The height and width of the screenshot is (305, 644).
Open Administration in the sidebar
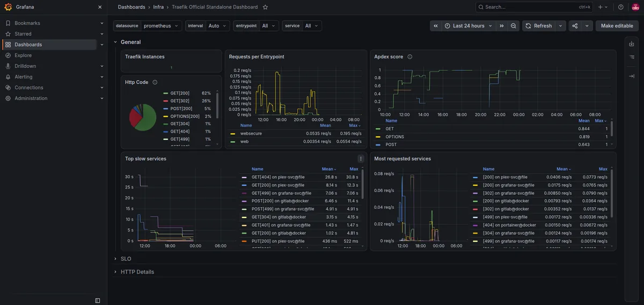[x=31, y=98]
